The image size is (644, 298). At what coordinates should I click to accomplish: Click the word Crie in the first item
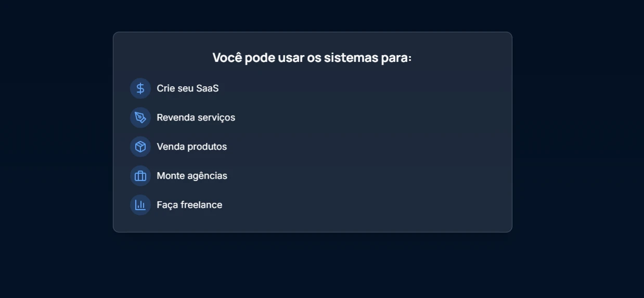[x=166, y=88]
